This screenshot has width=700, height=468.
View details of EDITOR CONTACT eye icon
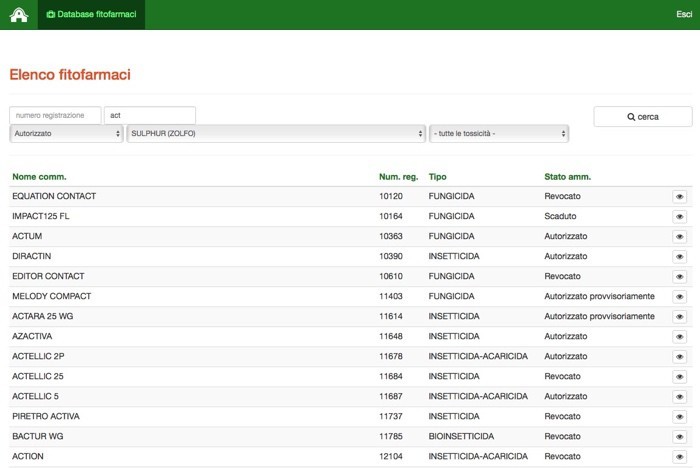point(679,277)
